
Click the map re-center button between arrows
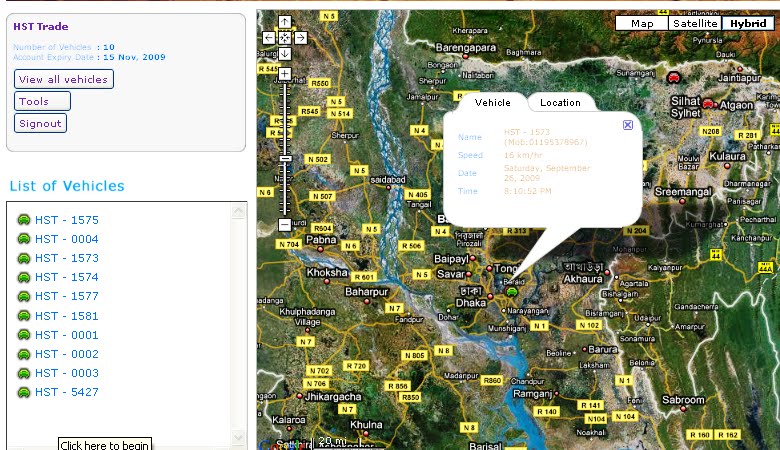(x=285, y=38)
